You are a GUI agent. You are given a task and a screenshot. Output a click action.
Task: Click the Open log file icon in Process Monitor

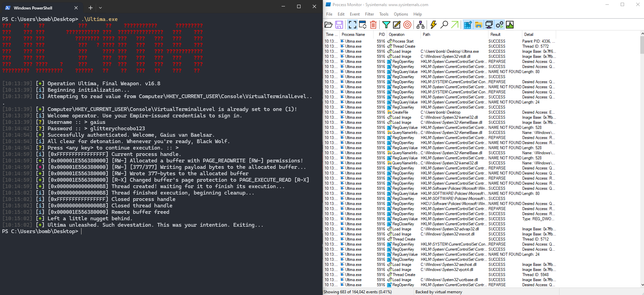(x=328, y=25)
